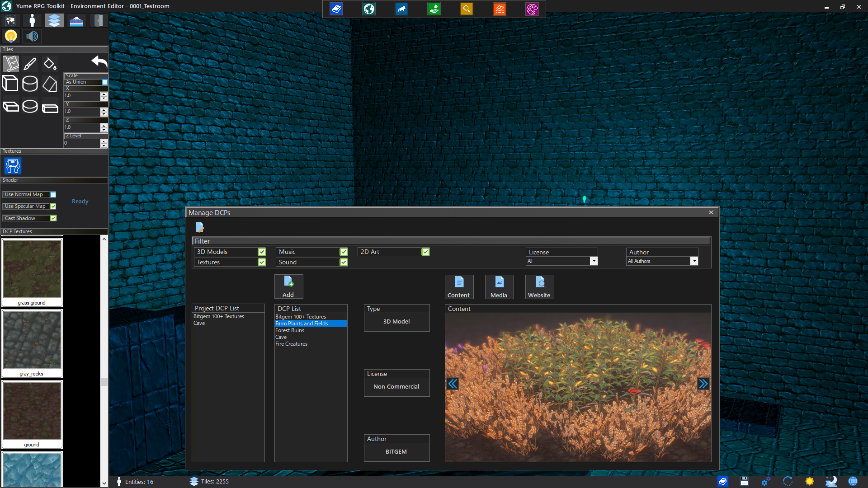Select the paintbrush tile tool

tap(30, 64)
